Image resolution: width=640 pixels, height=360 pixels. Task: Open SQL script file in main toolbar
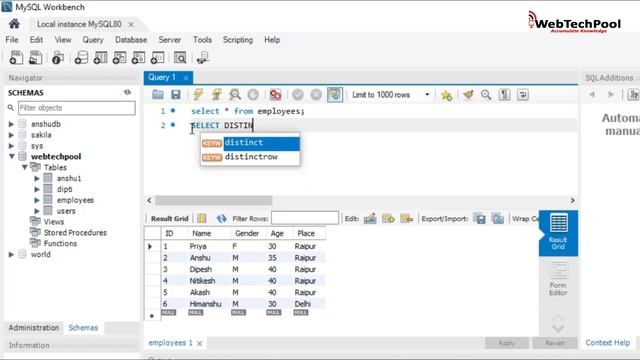coord(36,58)
